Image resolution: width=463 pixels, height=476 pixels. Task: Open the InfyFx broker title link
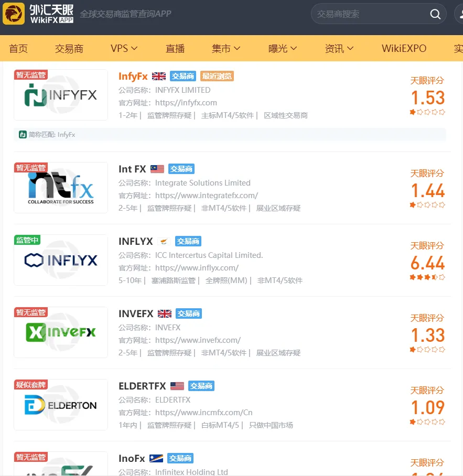tap(133, 76)
